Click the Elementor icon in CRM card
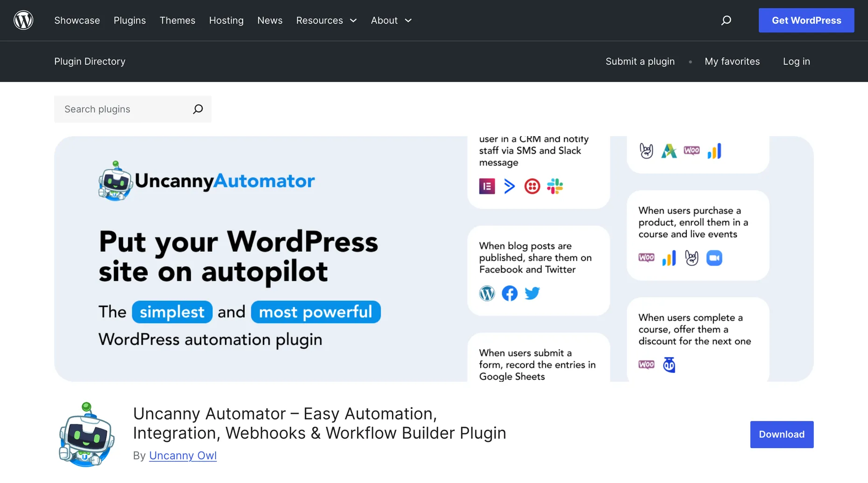 (x=487, y=186)
